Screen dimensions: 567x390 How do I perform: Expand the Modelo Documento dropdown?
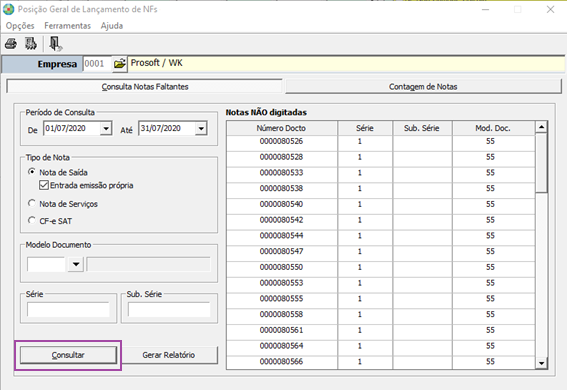click(x=76, y=264)
